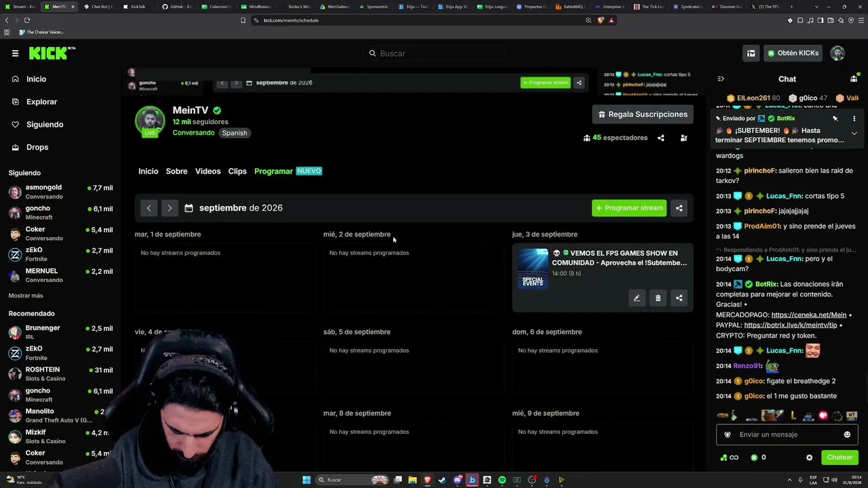Open Brunenger channel in Recomendado

click(60, 332)
